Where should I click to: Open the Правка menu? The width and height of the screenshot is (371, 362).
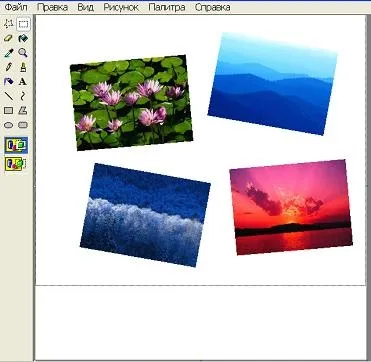point(52,7)
